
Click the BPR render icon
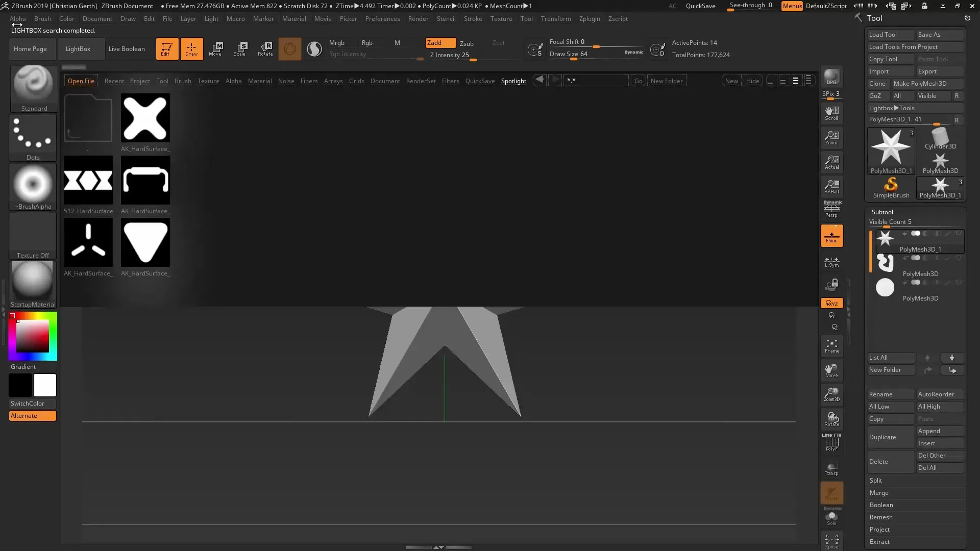click(831, 77)
